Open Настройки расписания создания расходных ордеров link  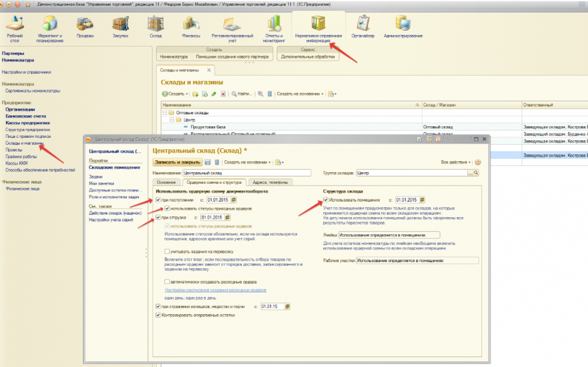(216, 290)
